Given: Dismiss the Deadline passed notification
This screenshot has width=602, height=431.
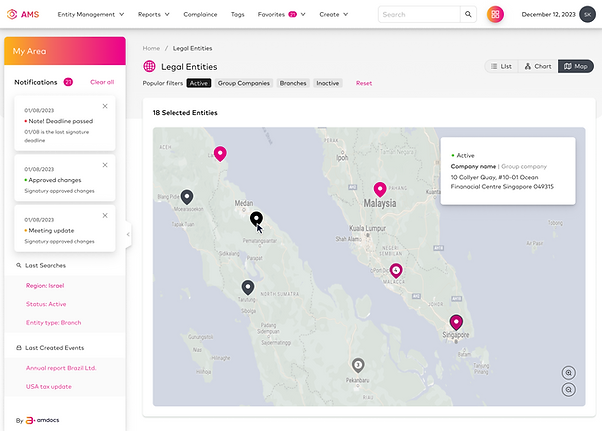Looking at the screenshot, I should click(105, 106).
